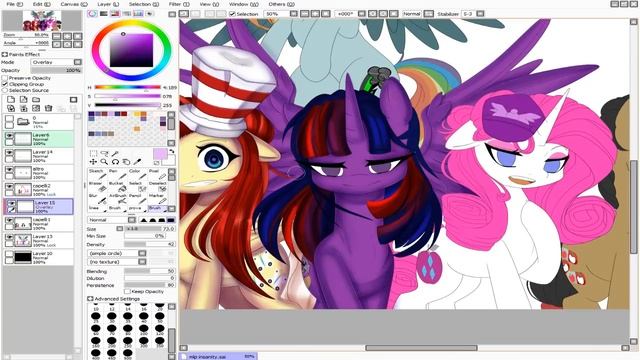The height and width of the screenshot is (360, 640).
Task: Open the Canvas menu
Action: tap(74, 4)
